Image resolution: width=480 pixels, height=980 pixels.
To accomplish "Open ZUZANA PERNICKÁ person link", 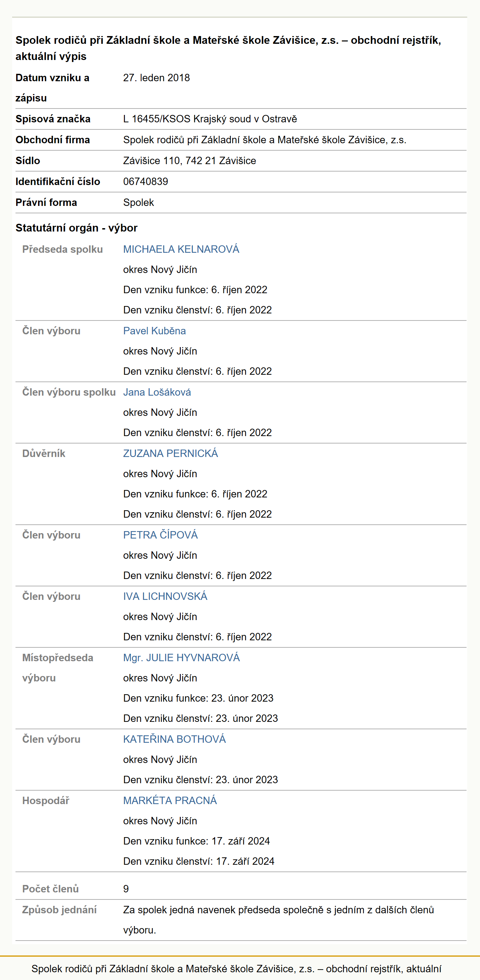I will point(171,454).
